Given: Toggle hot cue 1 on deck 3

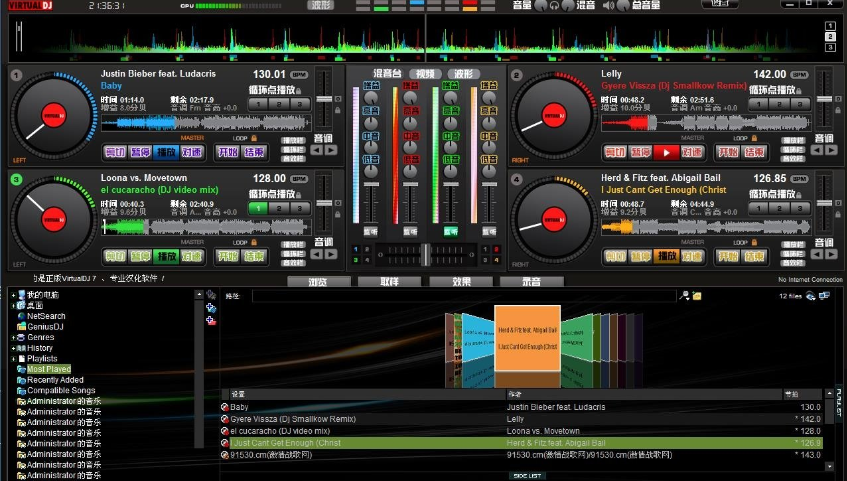Looking at the screenshot, I should point(258,208).
